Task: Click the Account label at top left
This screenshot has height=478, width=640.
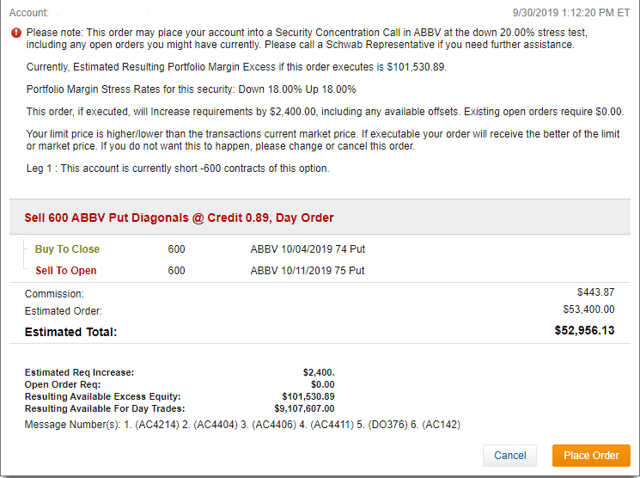Action: click(x=29, y=13)
